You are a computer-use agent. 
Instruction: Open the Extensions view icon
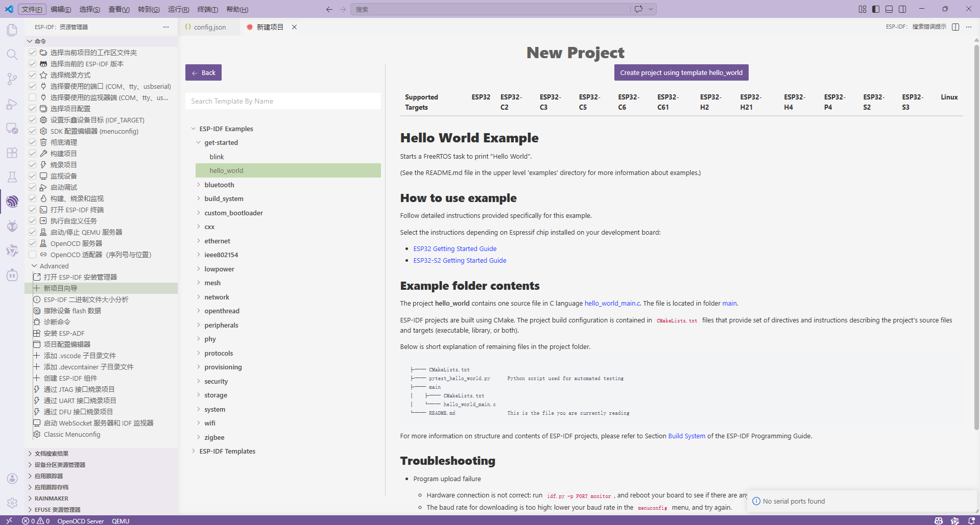12,153
